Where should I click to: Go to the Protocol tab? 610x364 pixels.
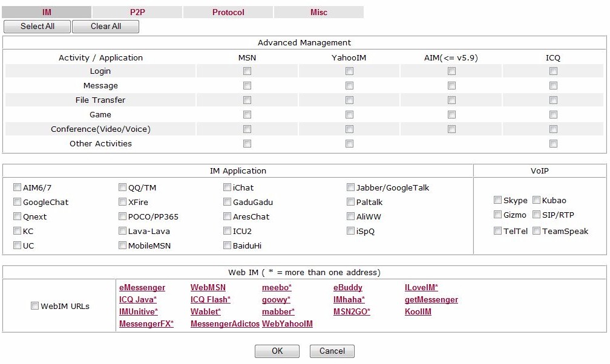(228, 12)
